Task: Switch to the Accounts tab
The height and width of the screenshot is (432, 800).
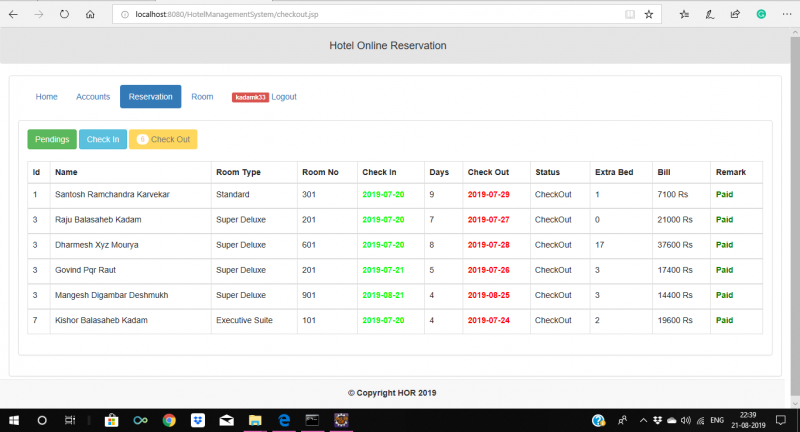Action: 93,97
